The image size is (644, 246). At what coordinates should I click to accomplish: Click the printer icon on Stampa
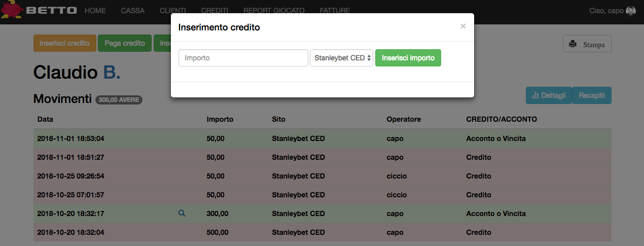(x=573, y=44)
